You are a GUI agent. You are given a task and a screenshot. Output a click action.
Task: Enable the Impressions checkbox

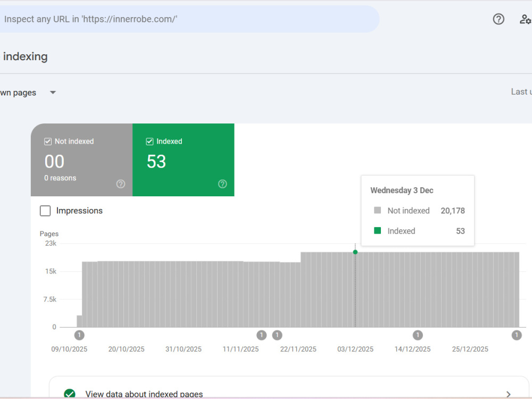pyautogui.click(x=45, y=211)
